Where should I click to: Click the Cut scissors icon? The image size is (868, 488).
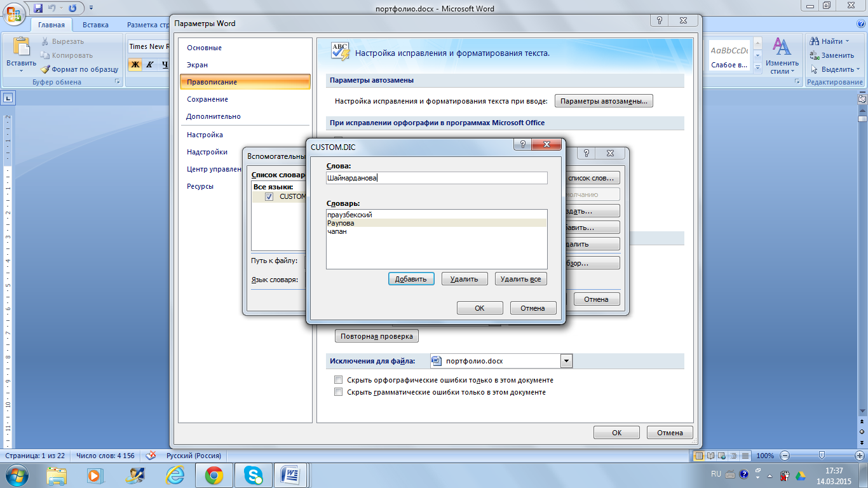coord(46,41)
